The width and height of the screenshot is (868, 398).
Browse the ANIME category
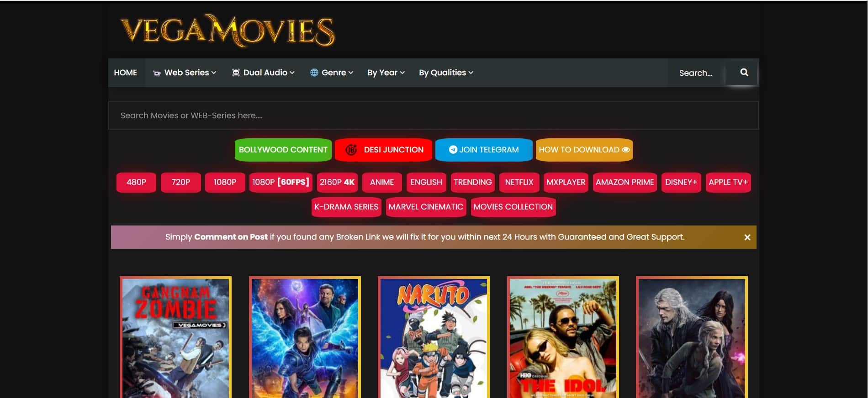tap(382, 182)
